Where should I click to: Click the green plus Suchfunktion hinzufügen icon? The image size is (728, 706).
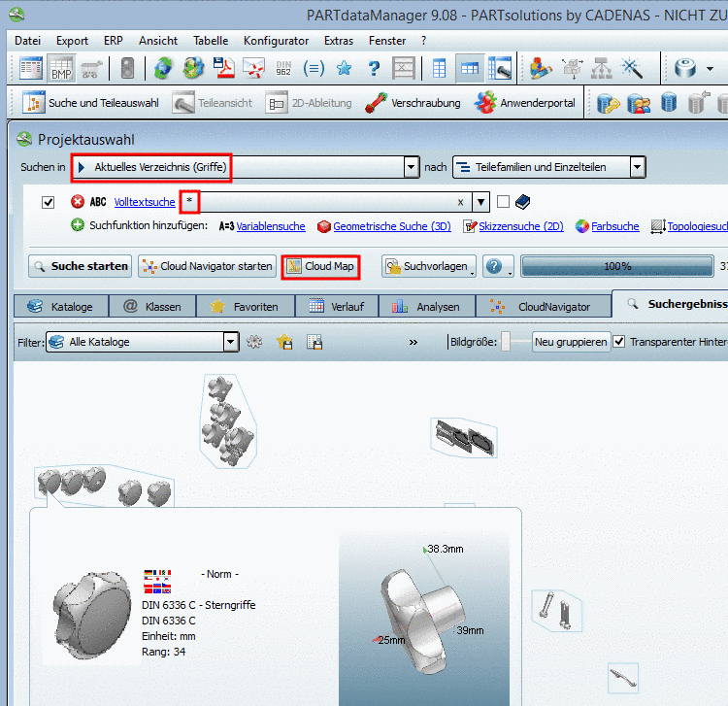(78, 224)
